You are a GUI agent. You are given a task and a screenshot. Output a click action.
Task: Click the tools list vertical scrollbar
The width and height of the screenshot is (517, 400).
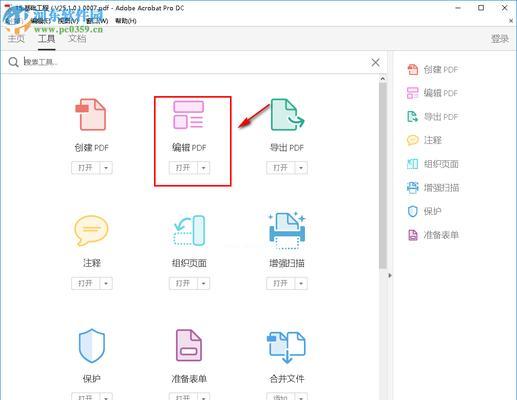click(383, 176)
